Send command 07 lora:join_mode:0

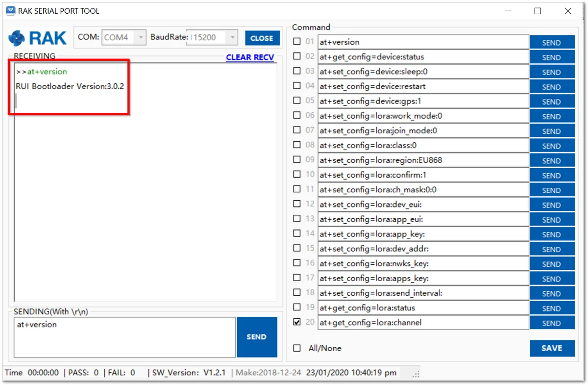tap(552, 131)
